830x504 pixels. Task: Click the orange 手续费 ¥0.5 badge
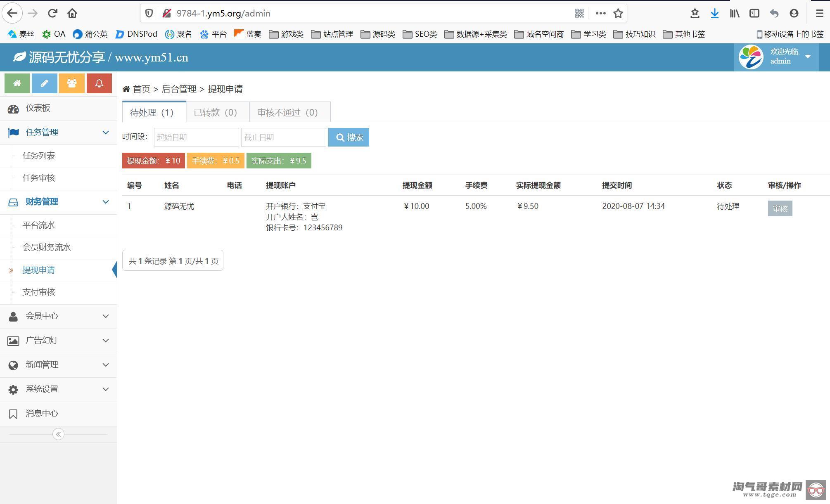[216, 161]
